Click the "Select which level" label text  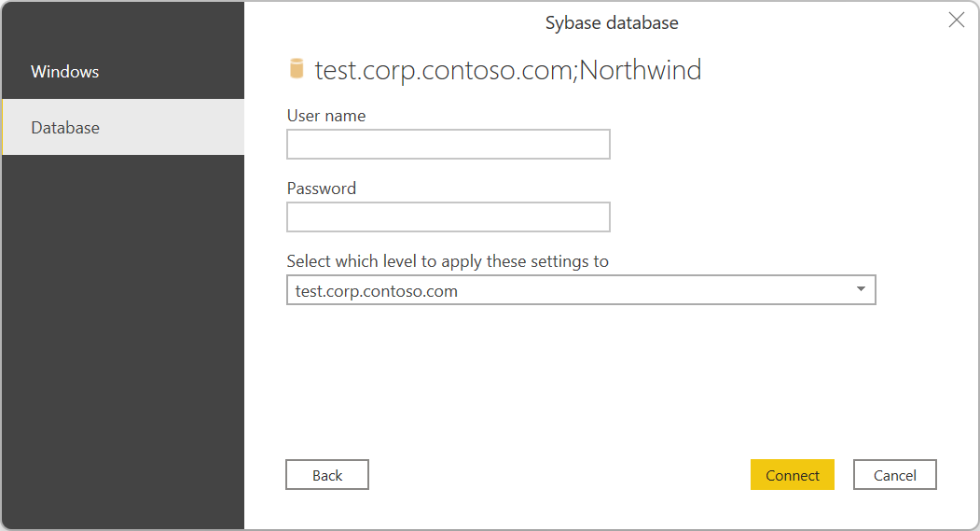[448, 261]
